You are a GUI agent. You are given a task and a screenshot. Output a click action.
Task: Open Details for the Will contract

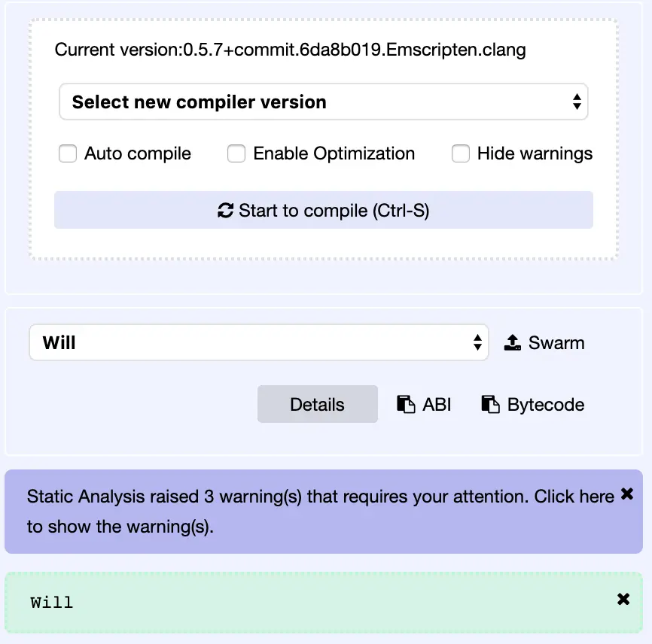(317, 404)
